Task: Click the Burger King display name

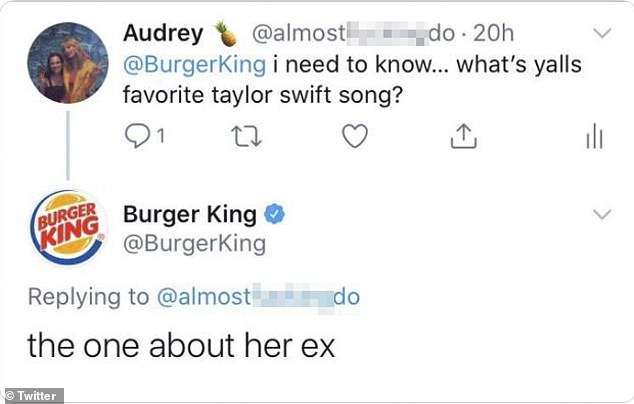Action: point(191,213)
